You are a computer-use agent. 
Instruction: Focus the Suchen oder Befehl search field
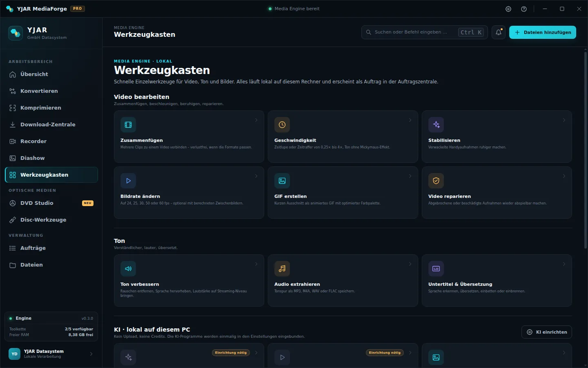(x=425, y=32)
